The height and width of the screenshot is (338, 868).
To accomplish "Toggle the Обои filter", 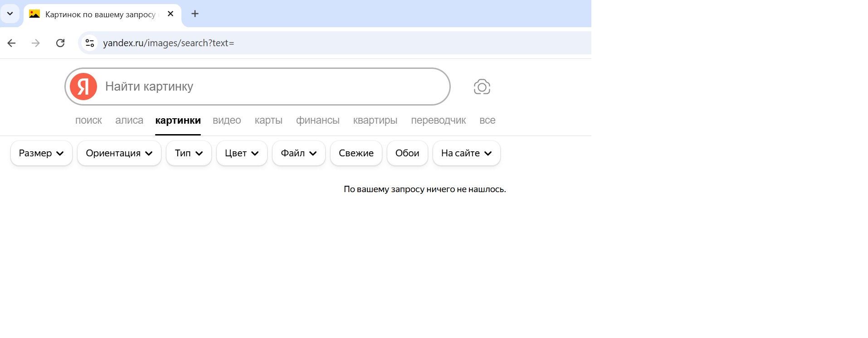I will (x=407, y=153).
